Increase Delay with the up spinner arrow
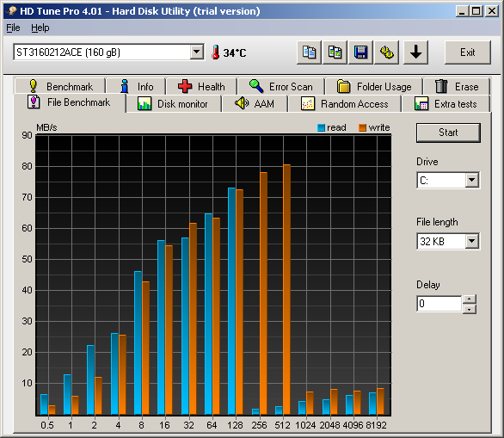Viewport: 504px width, 438px height. [x=470, y=299]
